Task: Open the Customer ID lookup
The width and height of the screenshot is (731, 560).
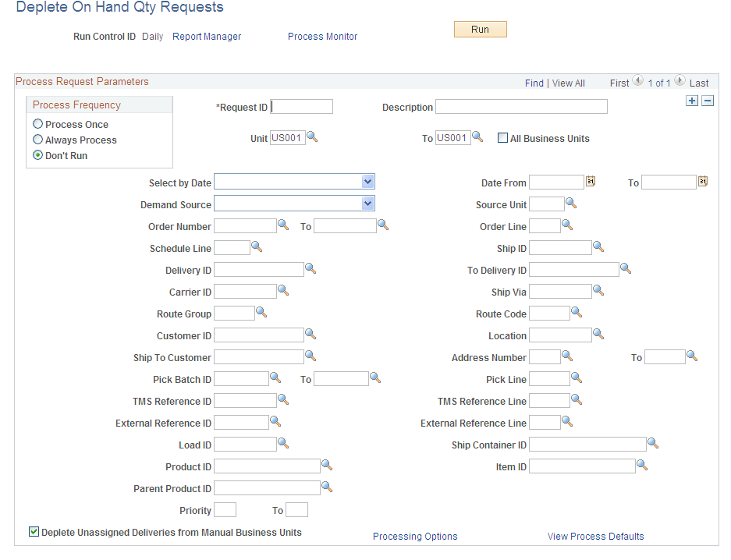Action: pyautogui.click(x=310, y=335)
